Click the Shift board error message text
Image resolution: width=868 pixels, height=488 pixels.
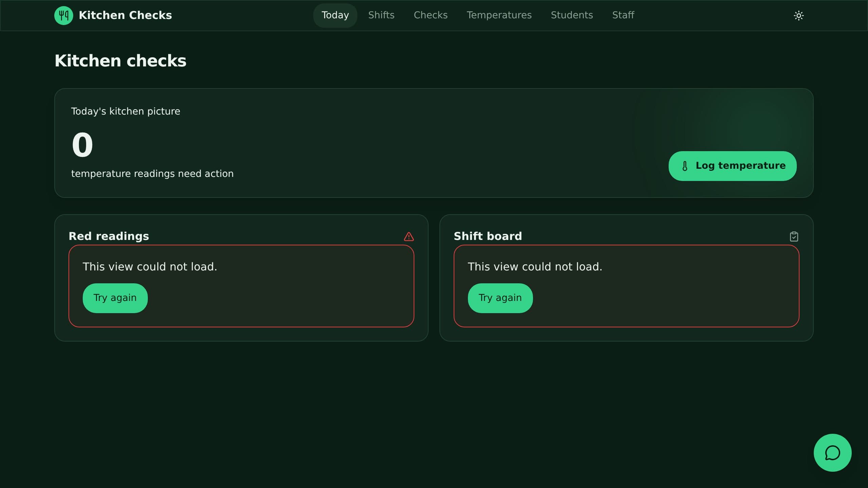click(x=535, y=267)
